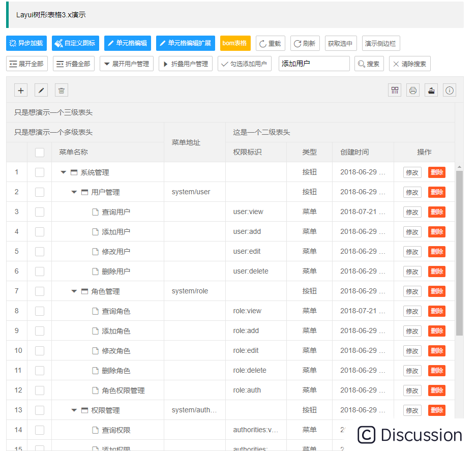Click the 获取选中 button
Screen dimensions: 476x451
click(341, 43)
